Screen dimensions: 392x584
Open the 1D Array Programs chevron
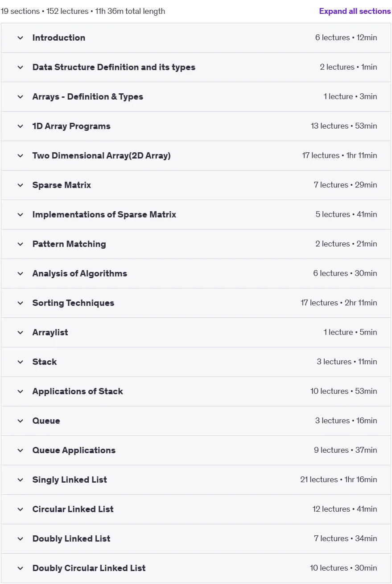(20, 126)
